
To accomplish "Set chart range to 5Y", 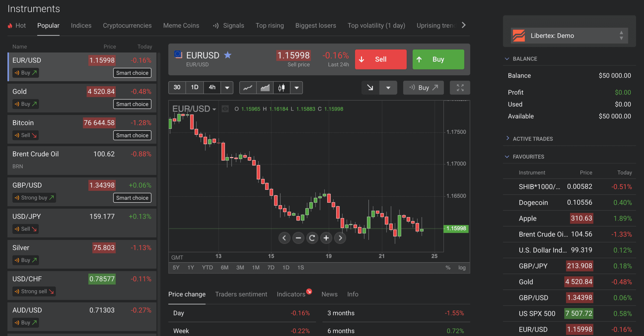I will [x=176, y=268].
